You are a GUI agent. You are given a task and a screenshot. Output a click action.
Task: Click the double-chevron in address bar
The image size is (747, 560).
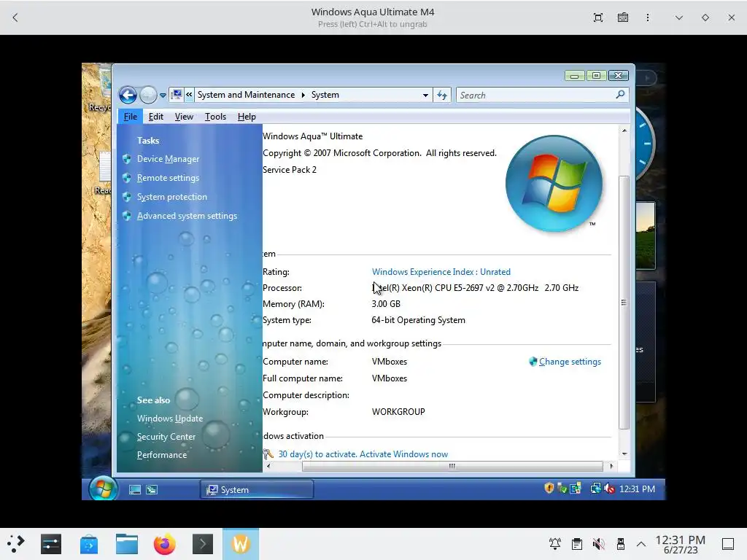pos(189,95)
